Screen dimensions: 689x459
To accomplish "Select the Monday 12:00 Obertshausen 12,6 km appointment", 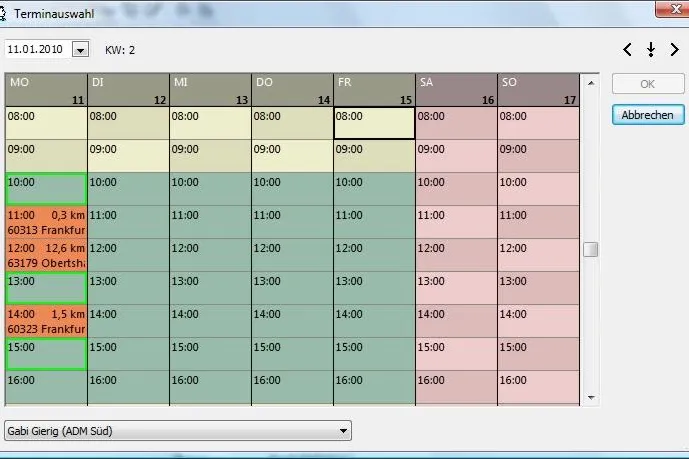I will pyautogui.click(x=46, y=255).
